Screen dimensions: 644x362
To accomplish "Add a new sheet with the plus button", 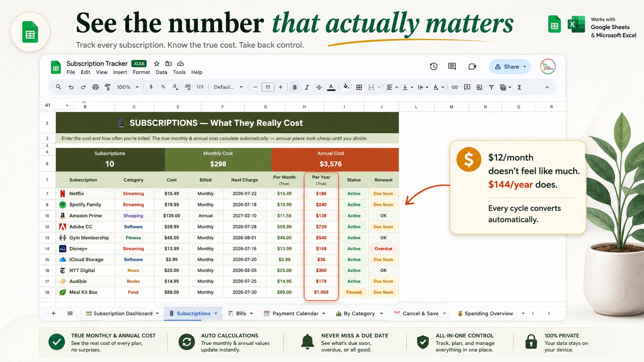I will tap(54, 314).
